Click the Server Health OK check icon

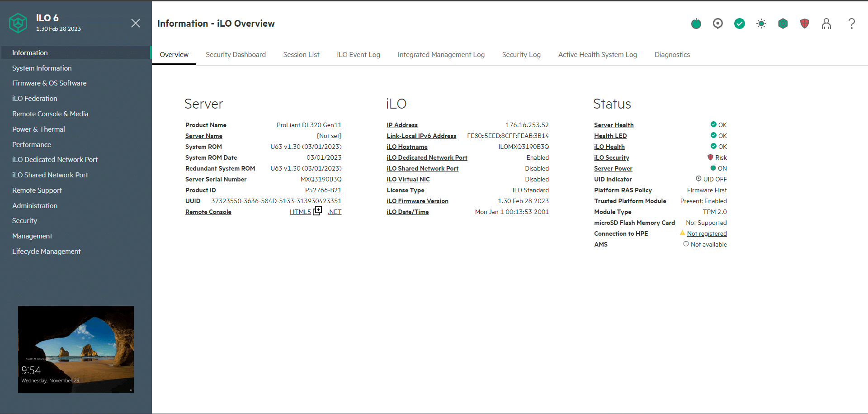pos(713,124)
